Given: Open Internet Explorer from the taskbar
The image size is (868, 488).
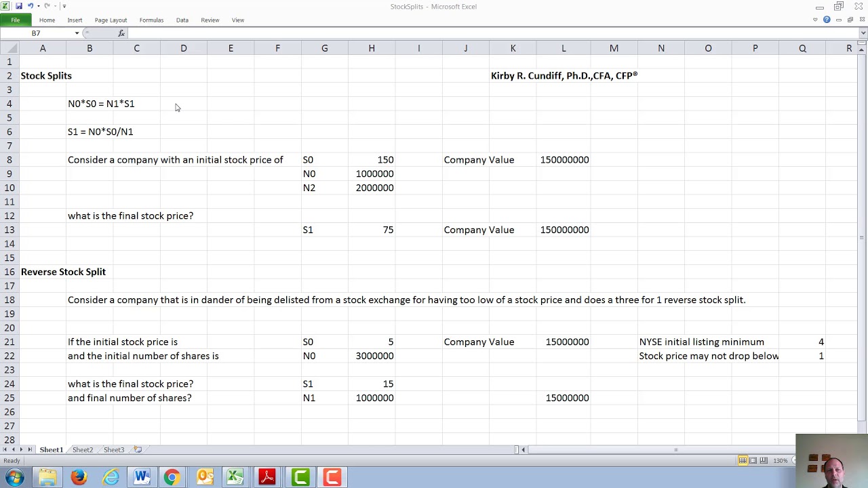Looking at the screenshot, I should 111,478.
